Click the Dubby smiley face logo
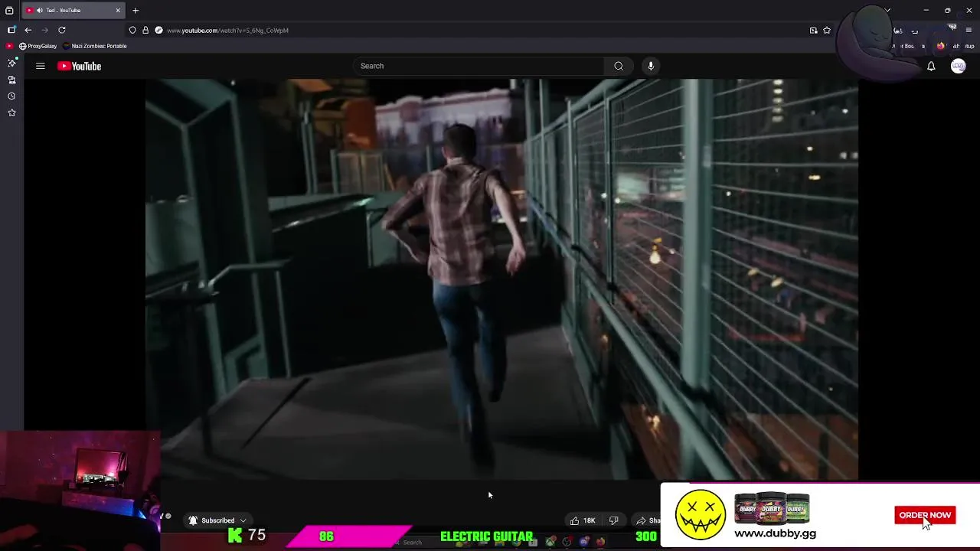Screen dimensions: 980x551 701,514
